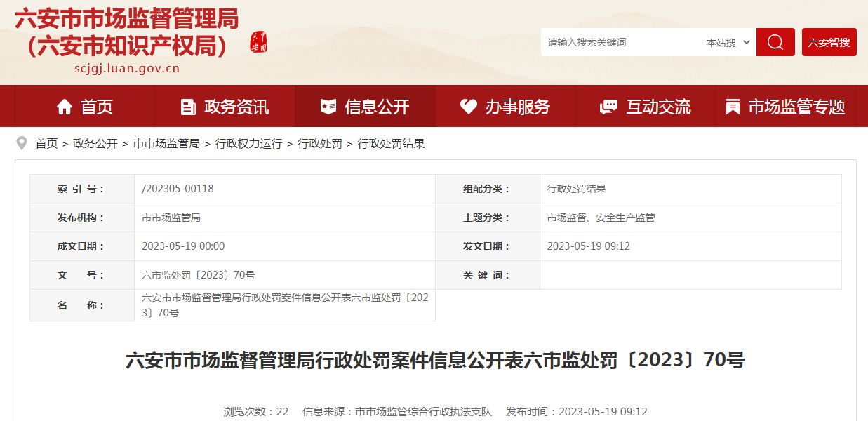This screenshot has height=421, width=868.
Task: Go to 首页 in the breadcrumb
Action: 47,144
